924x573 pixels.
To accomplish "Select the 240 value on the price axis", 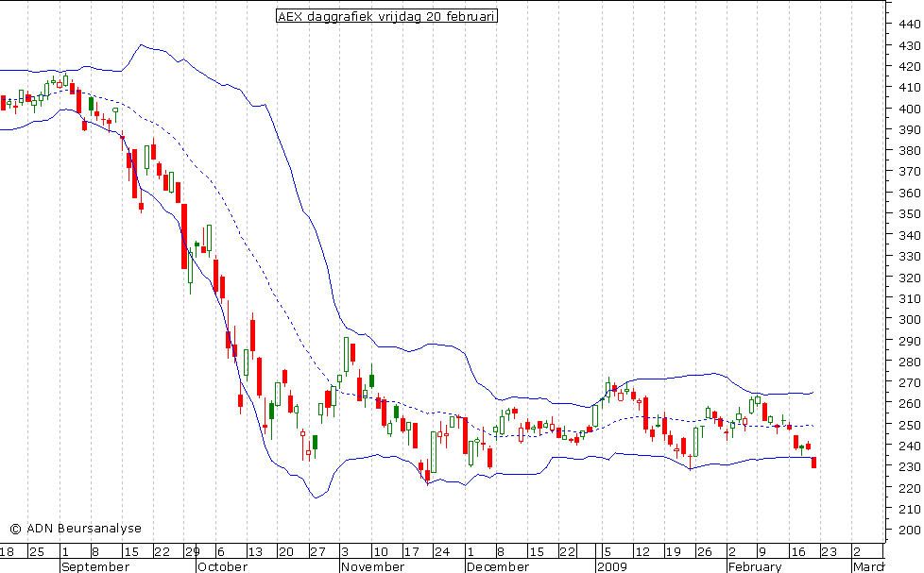I will (910, 446).
